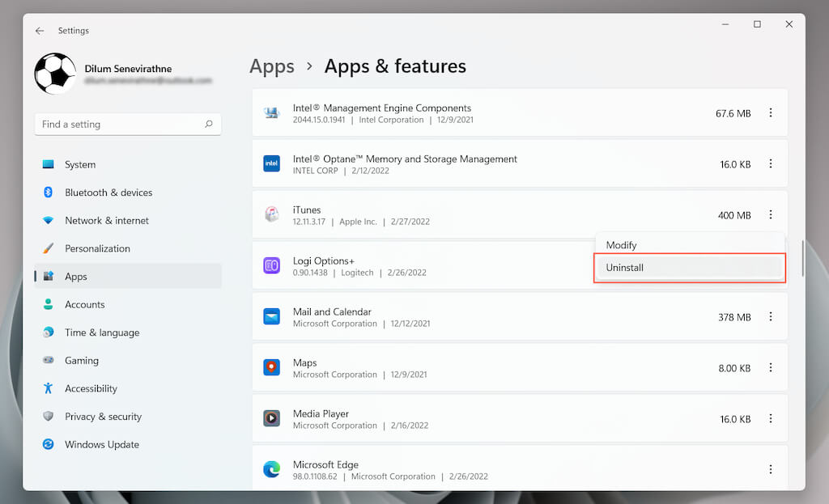
Task: Click the iTunes app icon
Action: point(272,215)
